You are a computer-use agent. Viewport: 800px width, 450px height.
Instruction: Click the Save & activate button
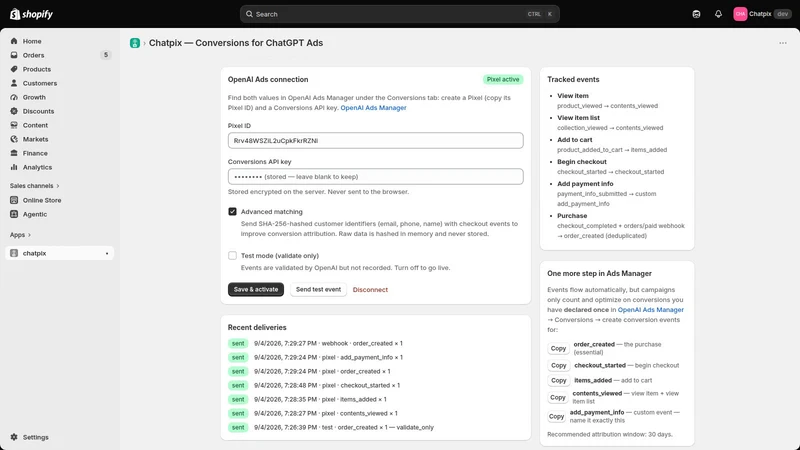pyautogui.click(x=256, y=289)
